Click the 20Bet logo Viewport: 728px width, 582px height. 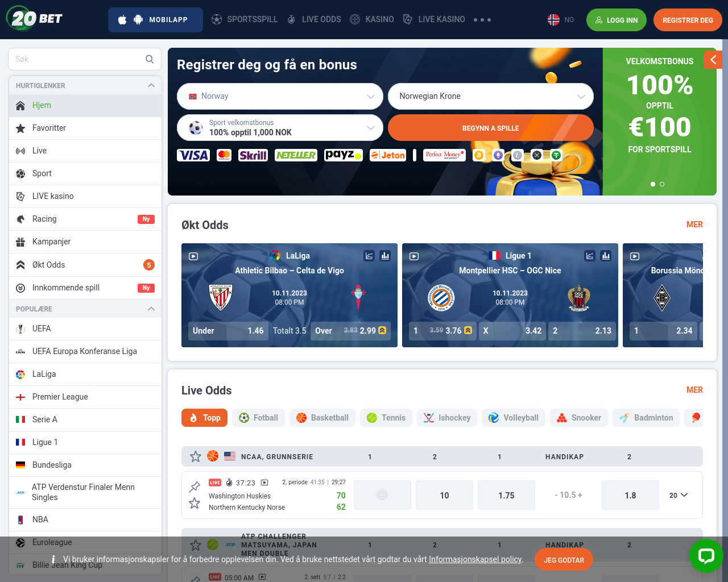(36, 19)
